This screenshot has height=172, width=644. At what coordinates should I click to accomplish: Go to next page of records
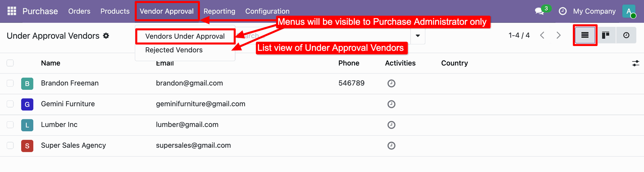click(x=558, y=35)
